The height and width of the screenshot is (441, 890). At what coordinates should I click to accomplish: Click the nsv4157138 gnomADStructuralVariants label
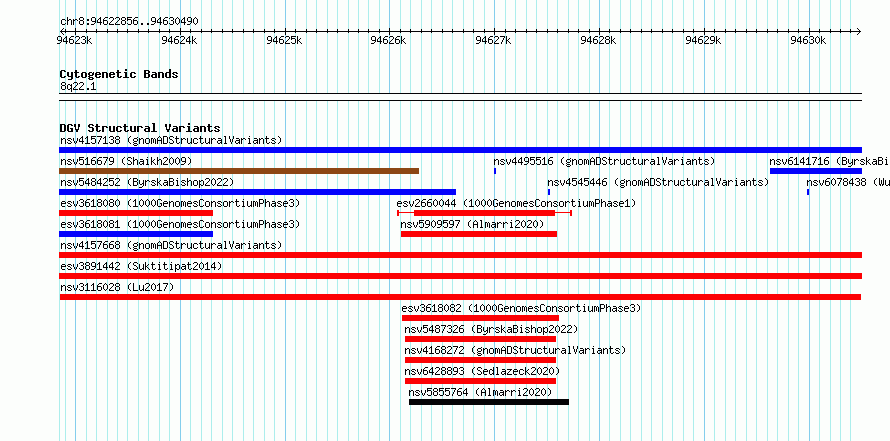pyautogui.click(x=171, y=140)
